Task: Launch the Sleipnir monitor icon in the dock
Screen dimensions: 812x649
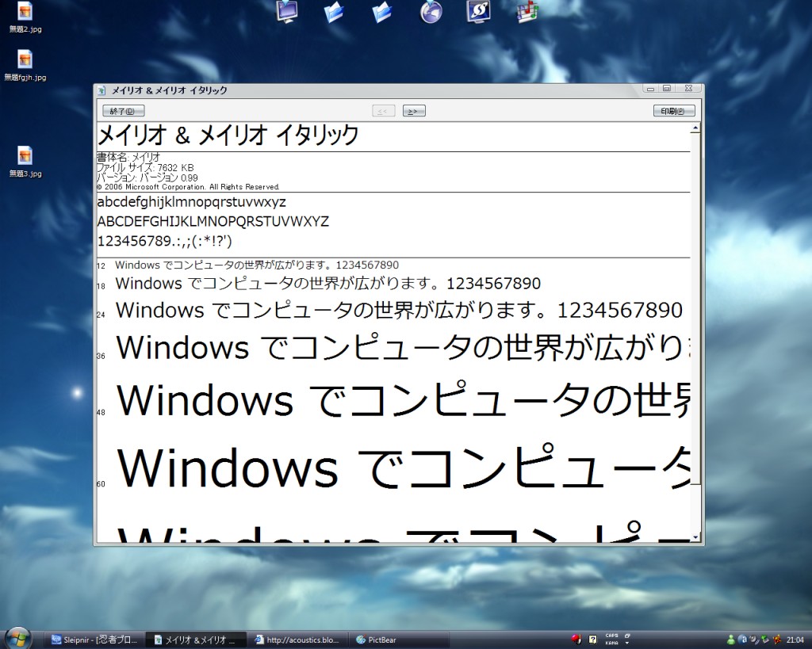Action: point(478,12)
